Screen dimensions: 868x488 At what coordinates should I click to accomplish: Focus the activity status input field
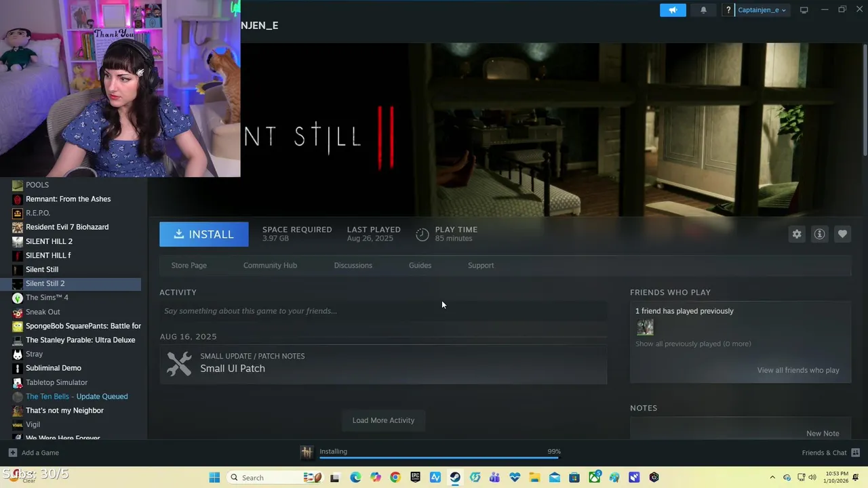tap(383, 311)
